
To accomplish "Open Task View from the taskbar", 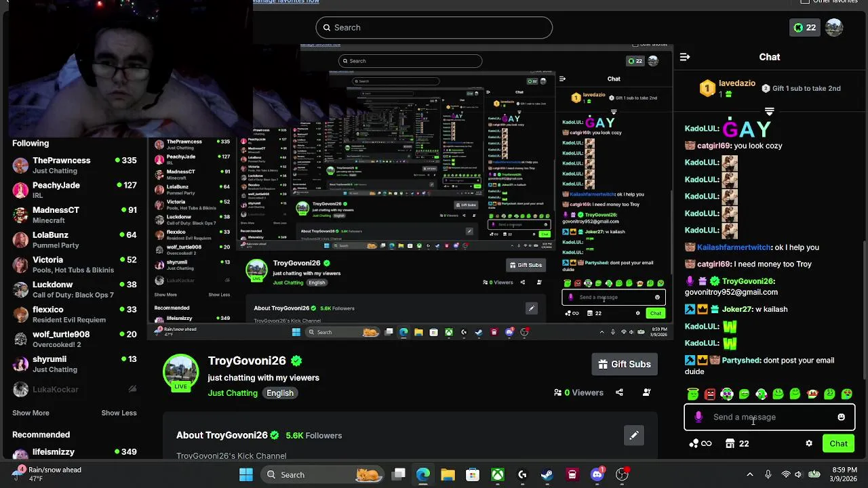I will [x=399, y=474].
